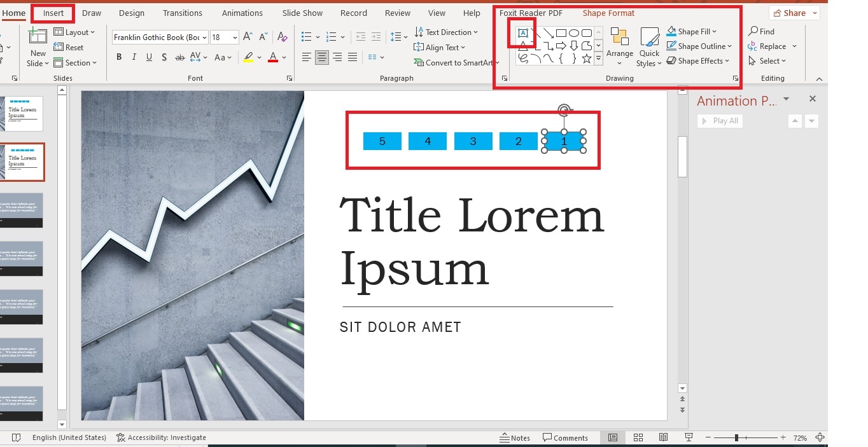Open the Shape Format tab

click(608, 13)
